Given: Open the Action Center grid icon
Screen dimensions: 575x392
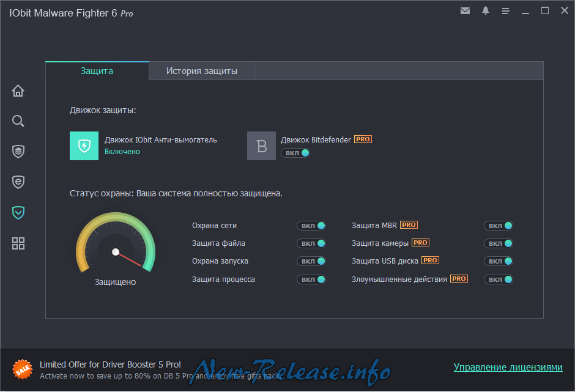Looking at the screenshot, I should [x=18, y=243].
